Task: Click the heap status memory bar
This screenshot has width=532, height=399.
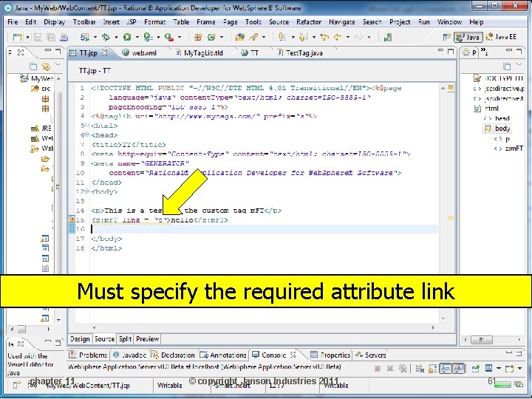Action: pyautogui.click(x=502, y=384)
